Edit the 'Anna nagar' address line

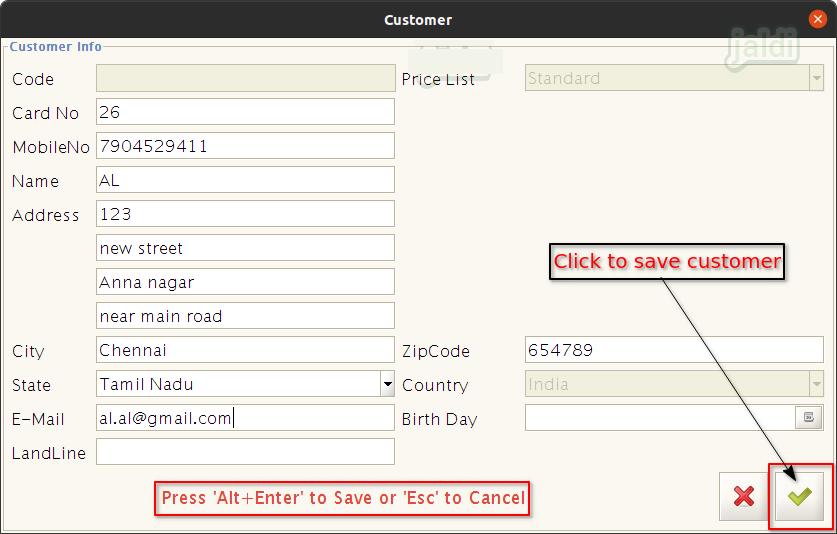246,282
